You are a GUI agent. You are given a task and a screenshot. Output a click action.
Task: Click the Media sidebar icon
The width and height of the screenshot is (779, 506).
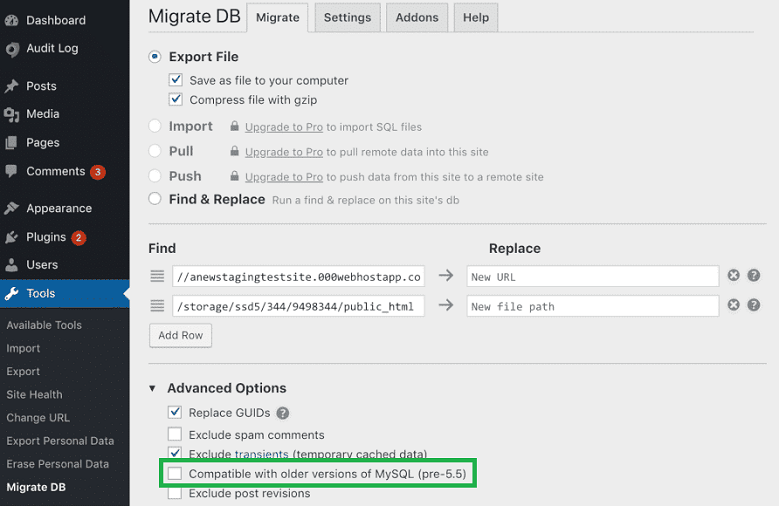11,114
